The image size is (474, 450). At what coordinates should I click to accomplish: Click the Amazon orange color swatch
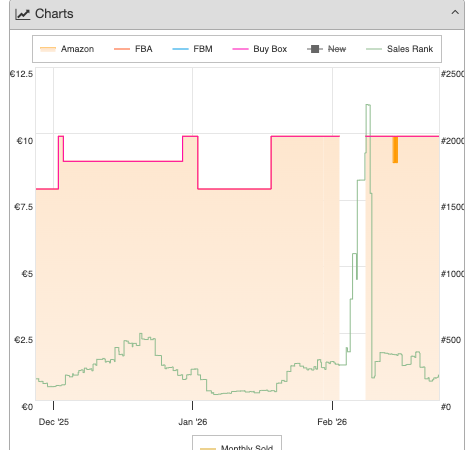pyautogui.click(x=48, y=49)
